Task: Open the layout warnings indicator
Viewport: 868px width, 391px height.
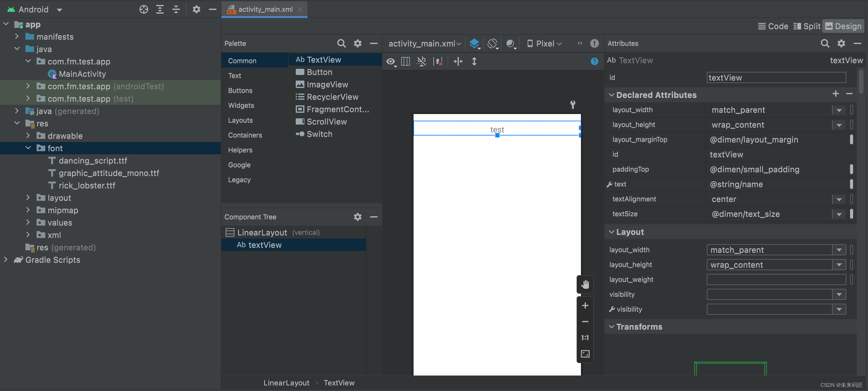Action: pyautogui.click(x=594, y=43)
